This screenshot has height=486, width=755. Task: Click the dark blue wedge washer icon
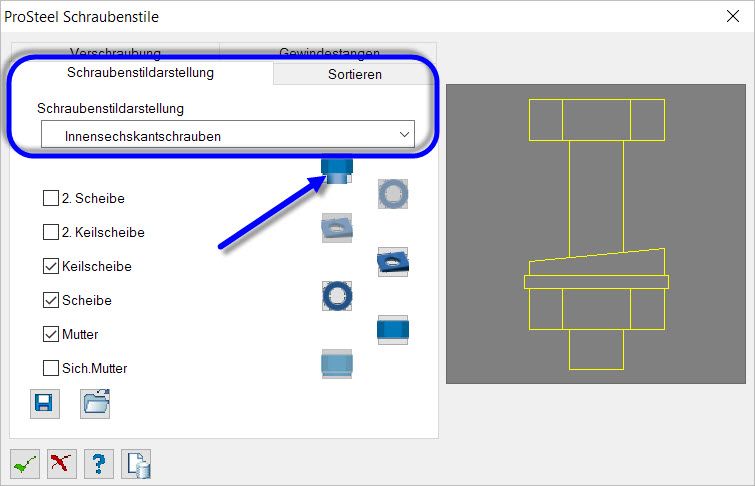(x=393, y=262)
